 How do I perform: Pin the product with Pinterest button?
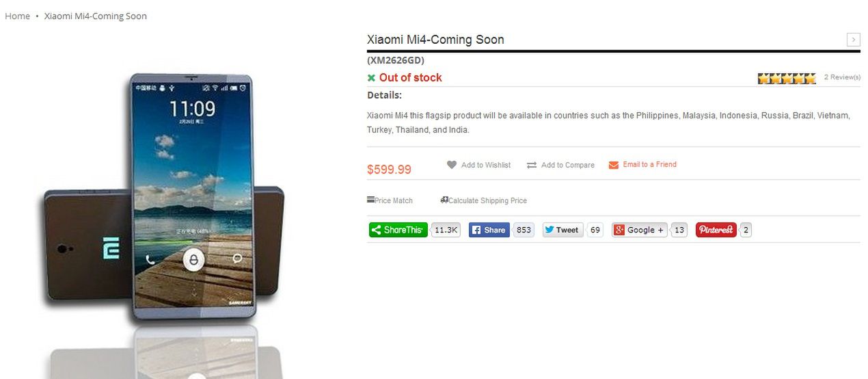[x=716, y=230]
